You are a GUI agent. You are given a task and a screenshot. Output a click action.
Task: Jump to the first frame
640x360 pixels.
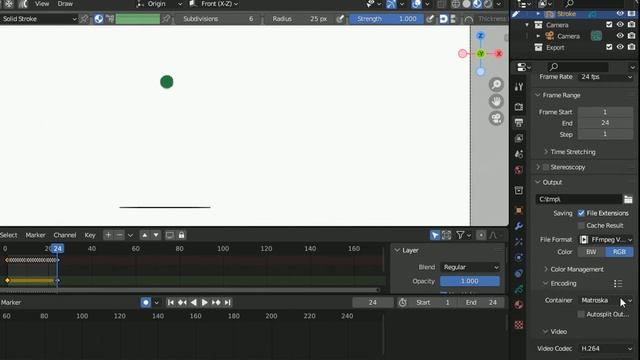(x=171, y=302)
